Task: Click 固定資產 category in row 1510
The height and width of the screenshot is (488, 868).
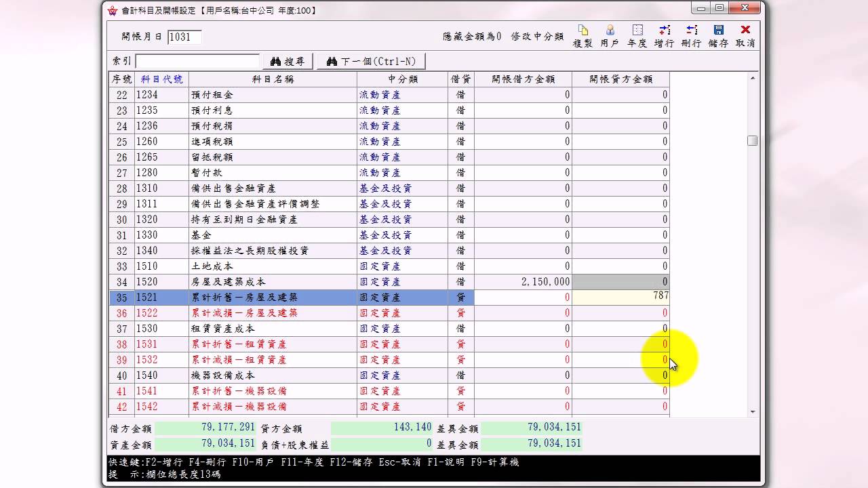Action: pos(402,266)
